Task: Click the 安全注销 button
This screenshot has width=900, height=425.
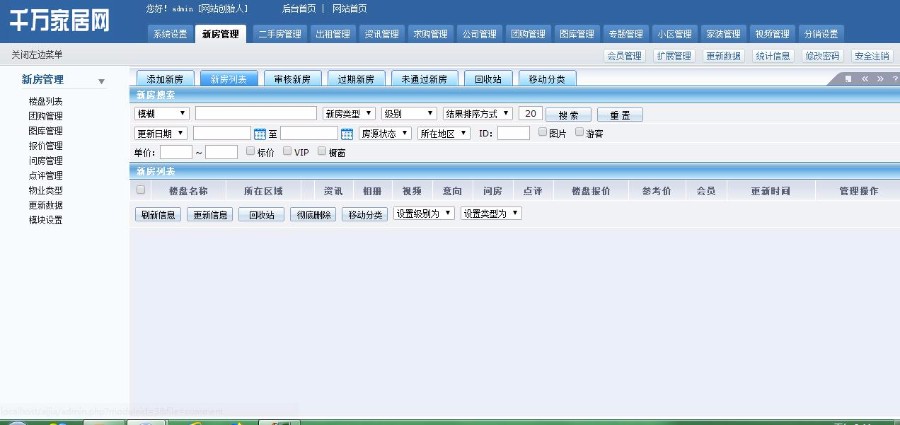Action: 872,56
